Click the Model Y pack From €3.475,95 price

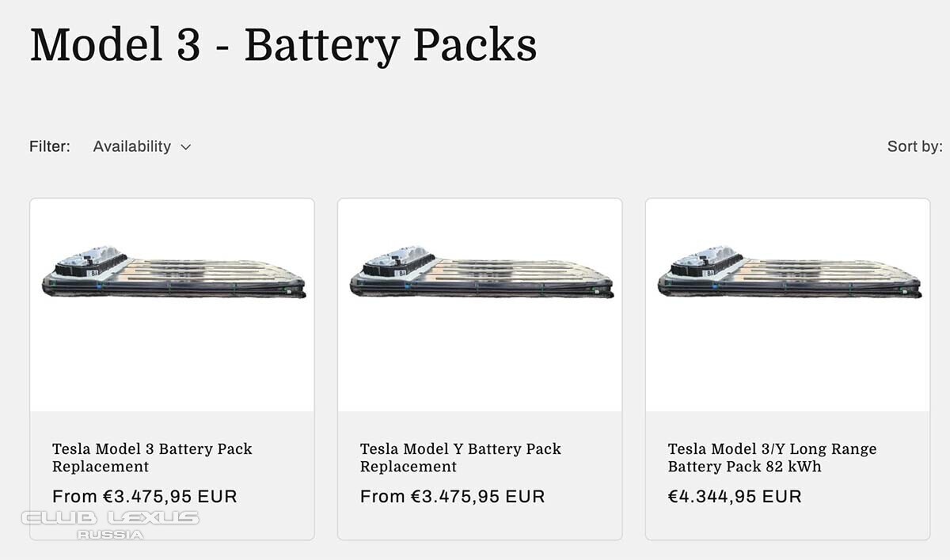click(x=453, y=497)
